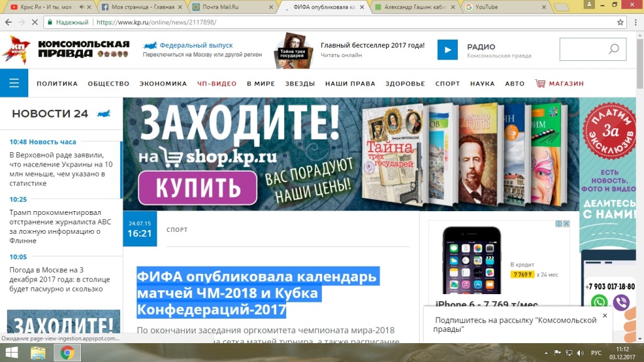The image size is (644, 362).
Task: Click the Viber icon in side banner
Action: click(x=621, y=303)
